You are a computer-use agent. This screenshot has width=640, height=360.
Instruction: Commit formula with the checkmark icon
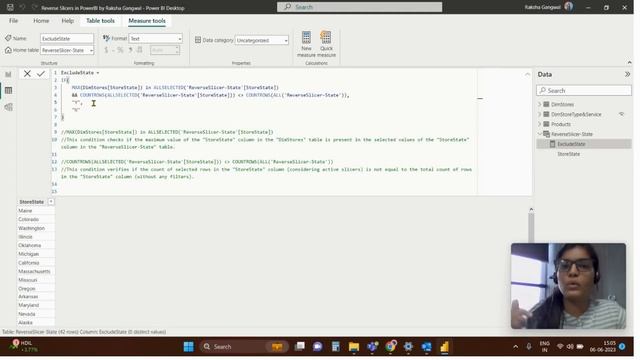pos(41,73)
